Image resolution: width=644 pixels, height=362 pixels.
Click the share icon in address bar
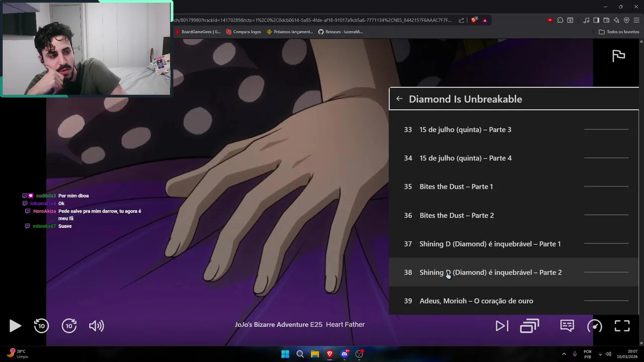click(x=461, y=20)
